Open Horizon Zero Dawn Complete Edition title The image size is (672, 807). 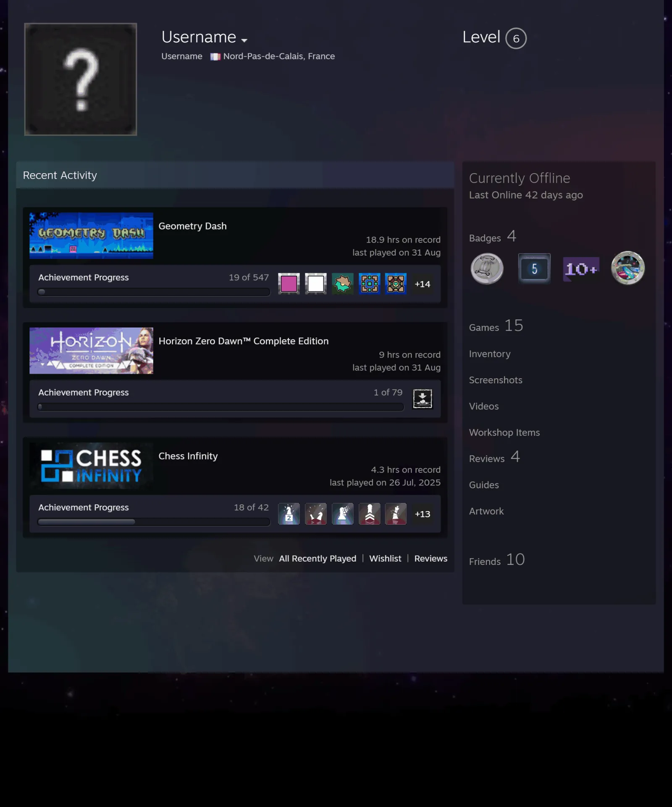(x=244, y=341)
